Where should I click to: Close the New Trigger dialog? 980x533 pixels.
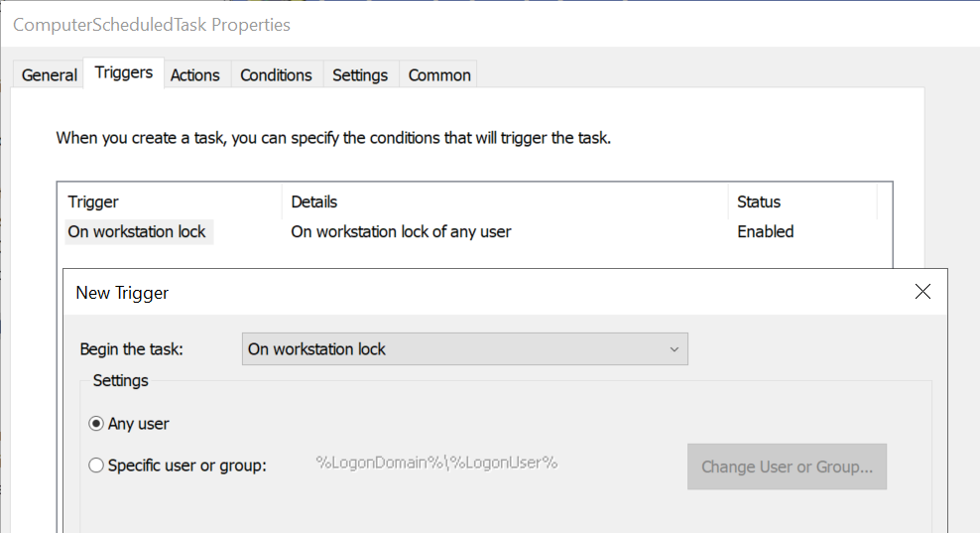click(922, 292)
